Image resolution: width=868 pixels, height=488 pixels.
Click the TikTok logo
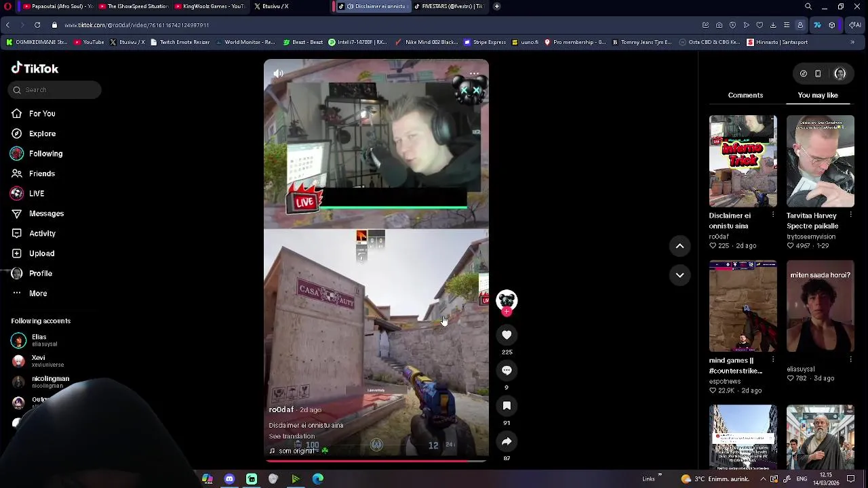click(35, 68)
